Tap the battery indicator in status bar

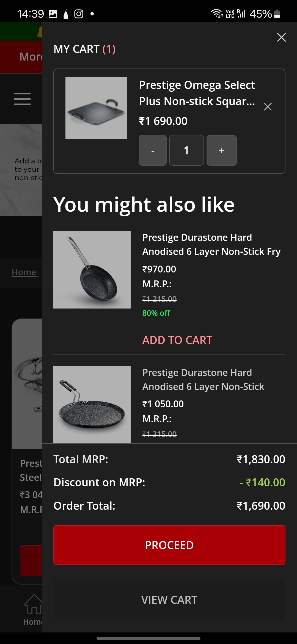point(277,14)
